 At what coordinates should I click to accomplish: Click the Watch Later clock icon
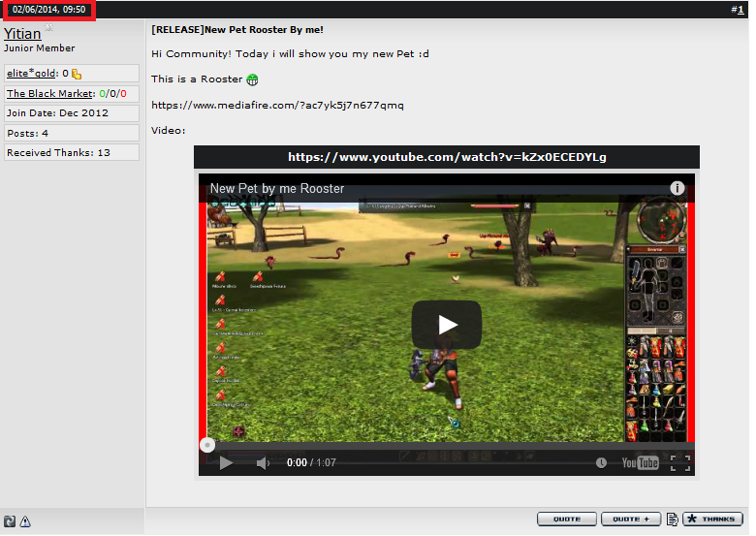[601, 462]
